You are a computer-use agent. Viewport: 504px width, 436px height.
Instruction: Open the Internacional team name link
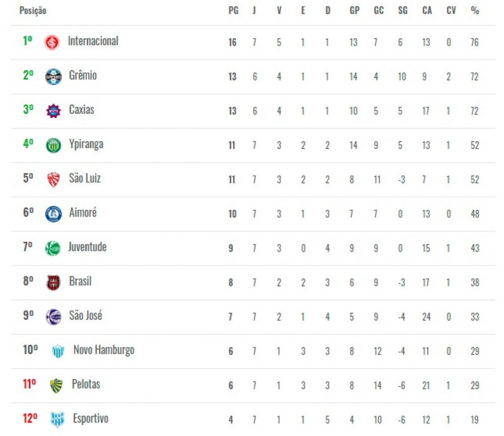coord(93,41)
